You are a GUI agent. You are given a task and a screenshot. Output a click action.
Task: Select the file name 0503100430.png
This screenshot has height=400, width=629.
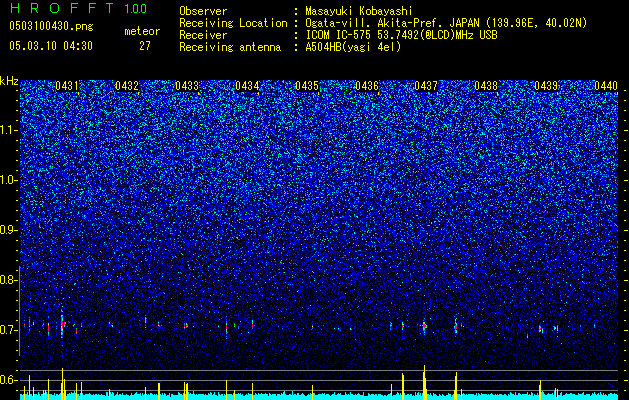(x=51, y=26)
